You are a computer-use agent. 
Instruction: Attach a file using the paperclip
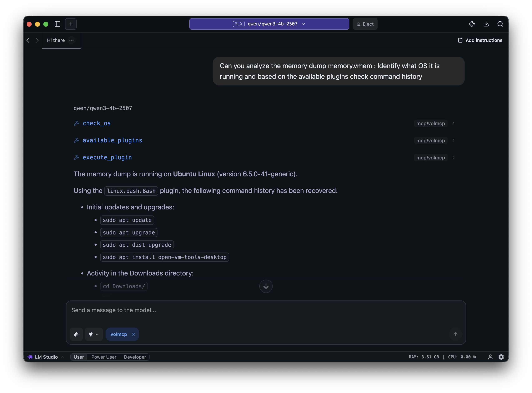pos(76,334)
